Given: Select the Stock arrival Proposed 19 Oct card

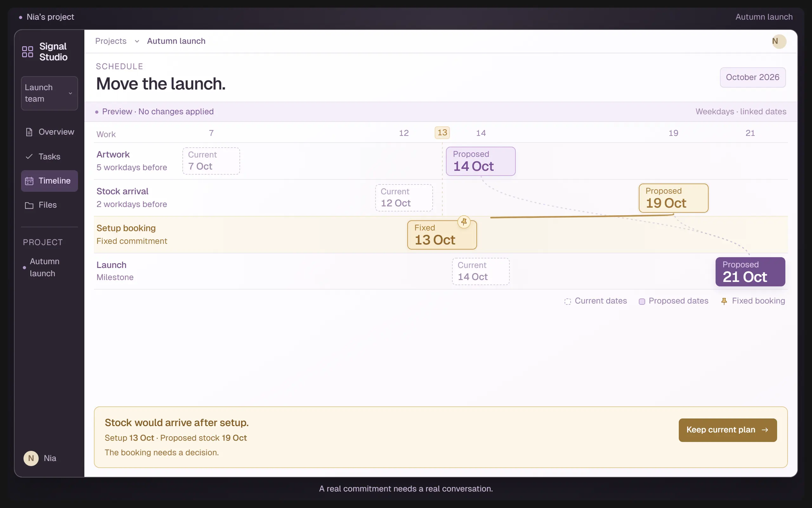Looking at the screenshot, I should [673, 198].
